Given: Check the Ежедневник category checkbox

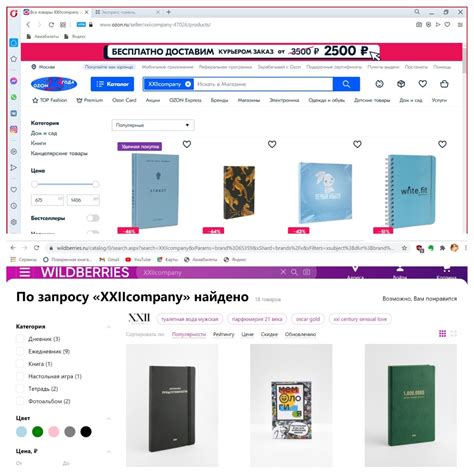Looking at the screenshot, I should click(x=20, y=351).
